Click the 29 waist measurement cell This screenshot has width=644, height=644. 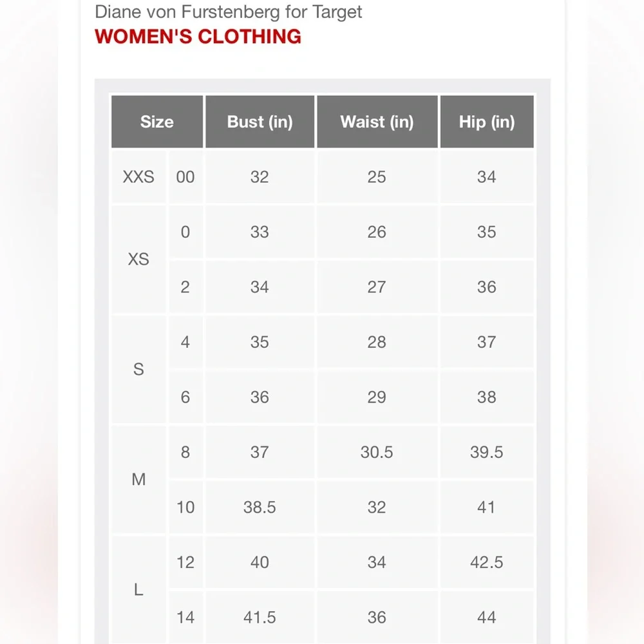377,397
